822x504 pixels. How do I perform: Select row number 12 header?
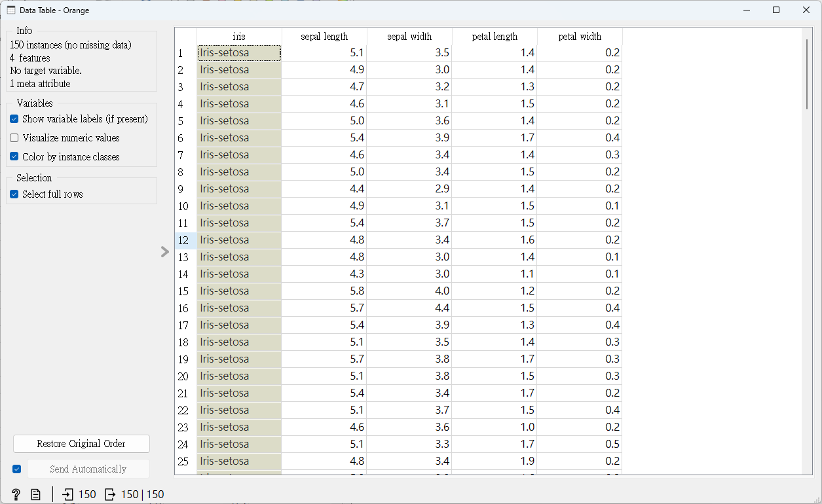[184, 240]
